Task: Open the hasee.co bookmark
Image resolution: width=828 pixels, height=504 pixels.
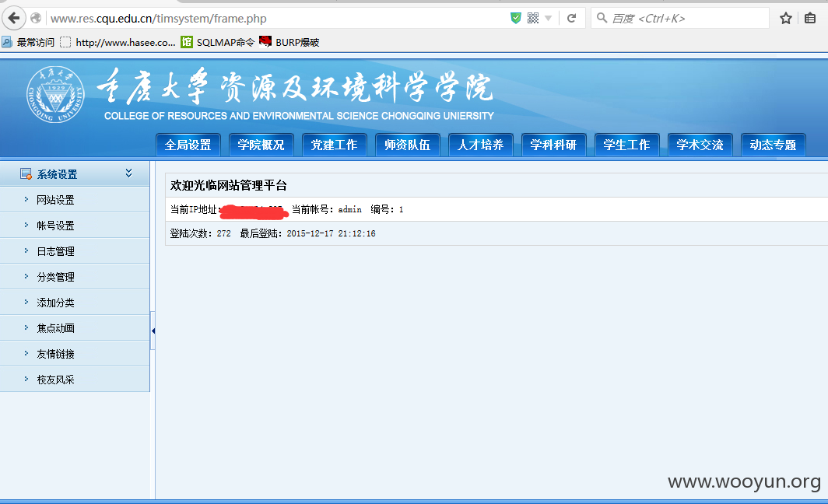Action: 118,42
